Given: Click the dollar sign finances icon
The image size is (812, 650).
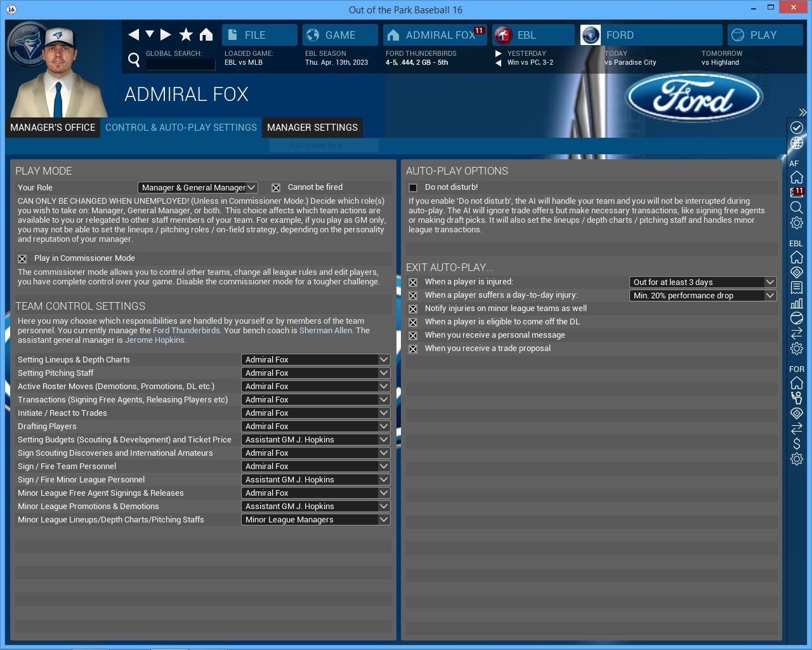Looking at the screenshot, I should 797,444.
